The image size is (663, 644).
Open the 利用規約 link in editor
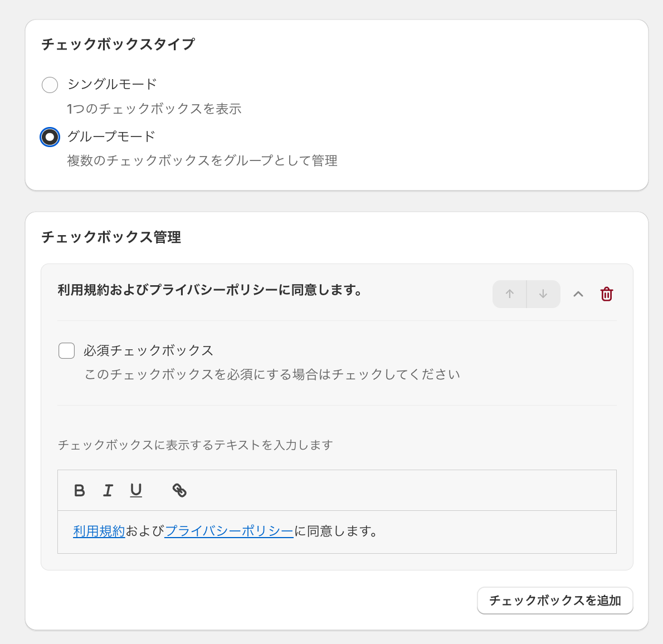coord(99,531)
